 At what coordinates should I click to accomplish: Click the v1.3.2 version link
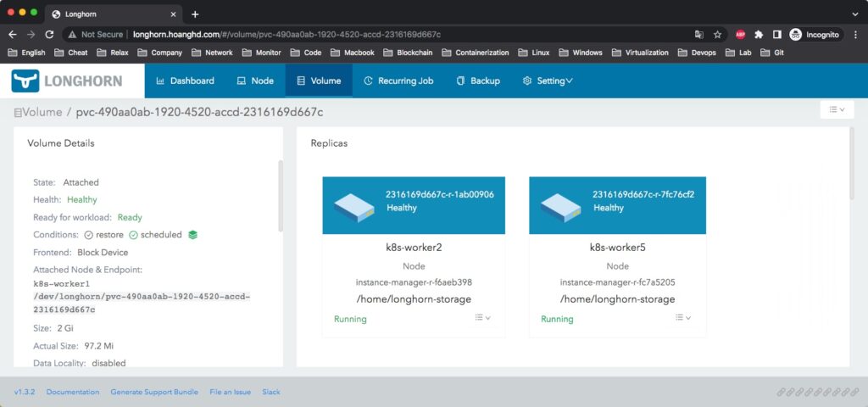click(x=25, y=392)
